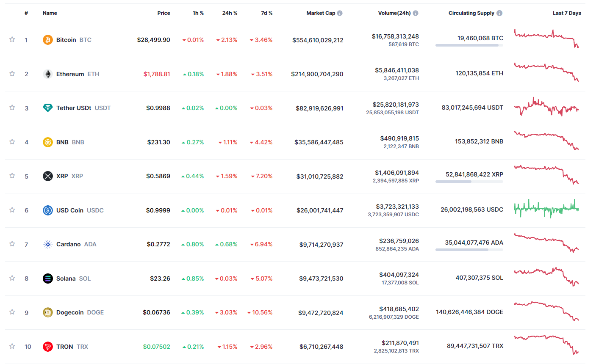Click the Last 7 Days column header
The image size is (596, 364).
tap(567, 13)
